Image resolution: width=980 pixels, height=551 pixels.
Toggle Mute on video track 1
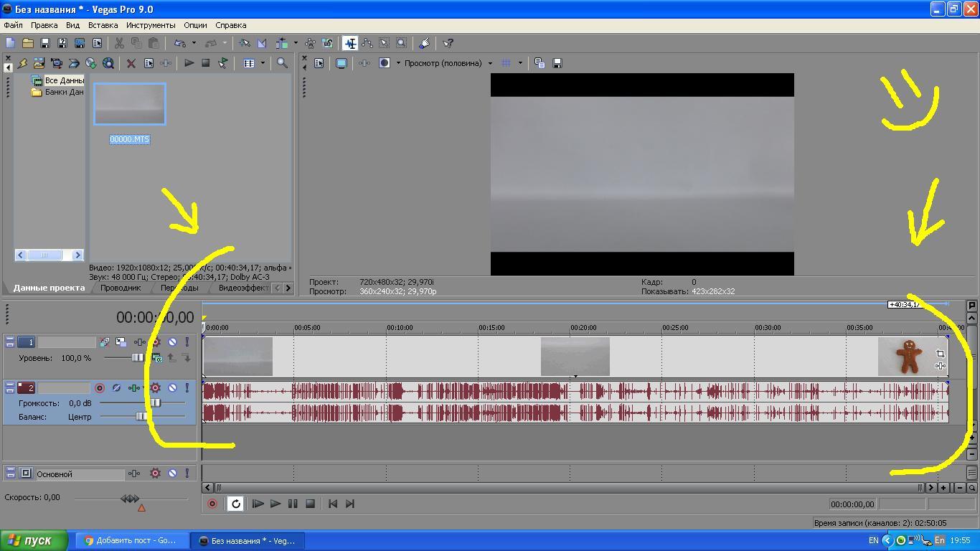[172, 342]
